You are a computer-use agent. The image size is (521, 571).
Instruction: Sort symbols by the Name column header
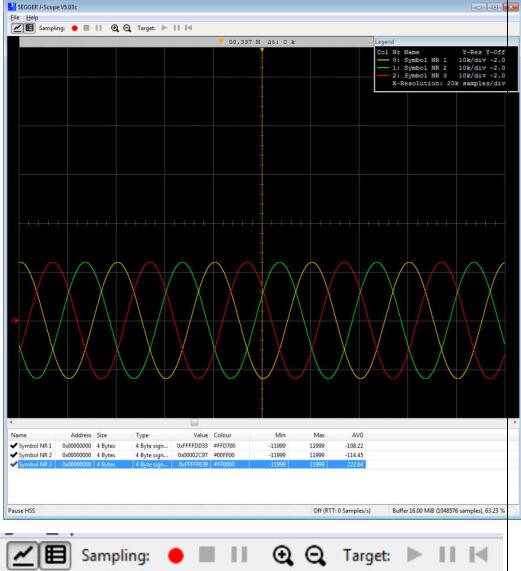[x=19, y=435]
